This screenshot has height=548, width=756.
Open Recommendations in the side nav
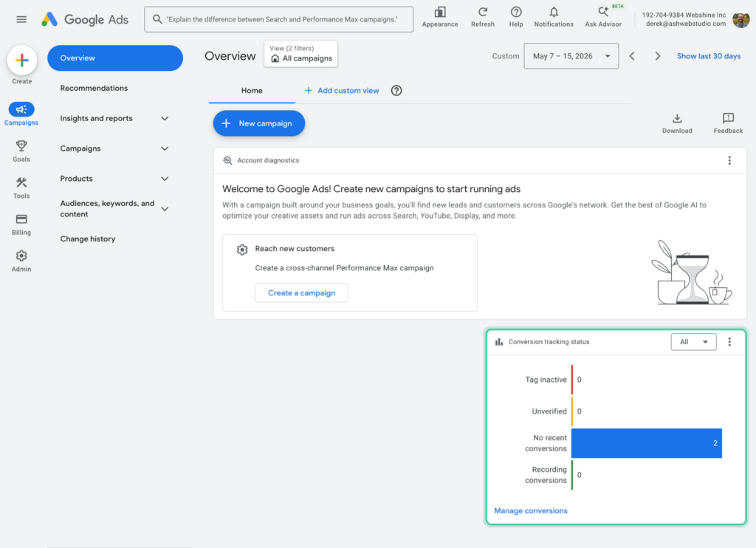pyautogui.click(x=94, y=89)
